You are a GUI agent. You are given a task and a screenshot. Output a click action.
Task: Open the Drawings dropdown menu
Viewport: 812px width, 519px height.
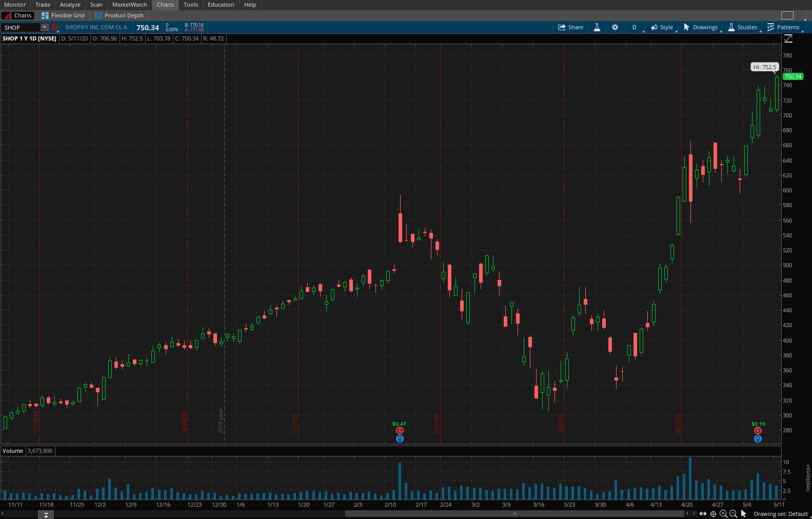701,27
